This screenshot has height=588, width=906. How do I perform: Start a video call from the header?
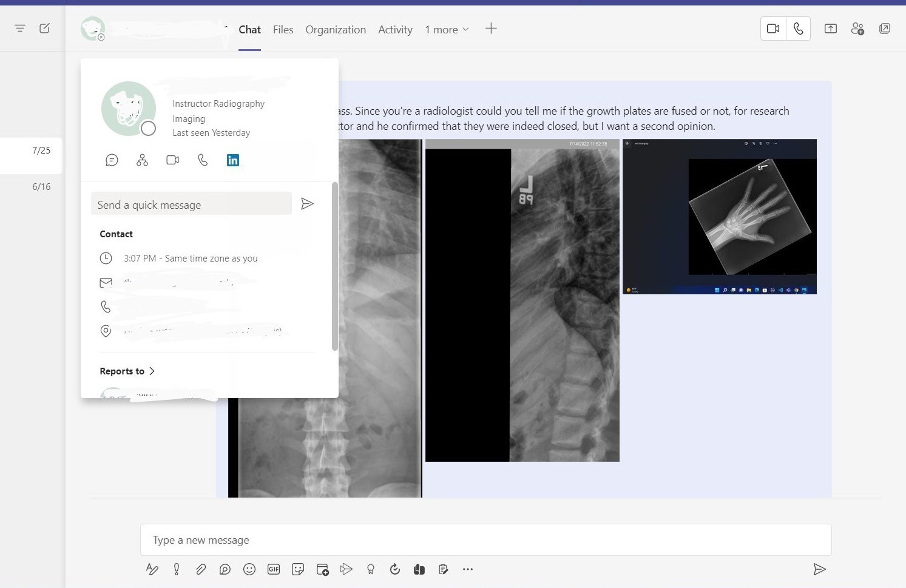(x=773, y=29)
